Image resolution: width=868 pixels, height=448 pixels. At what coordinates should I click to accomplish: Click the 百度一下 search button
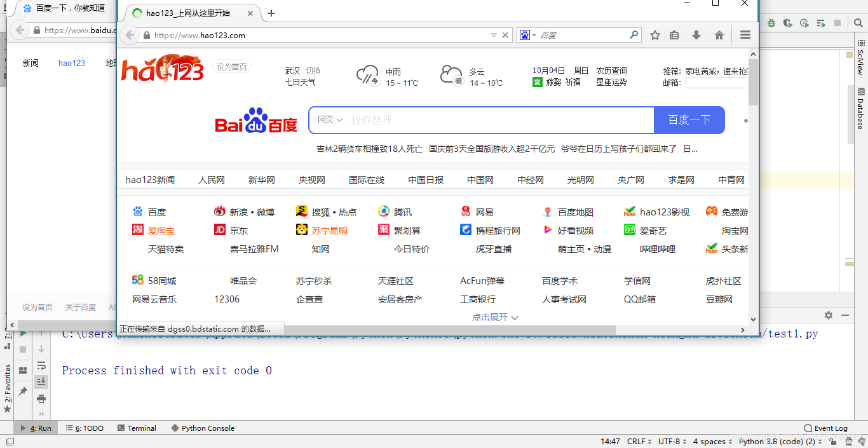(689, 120)
